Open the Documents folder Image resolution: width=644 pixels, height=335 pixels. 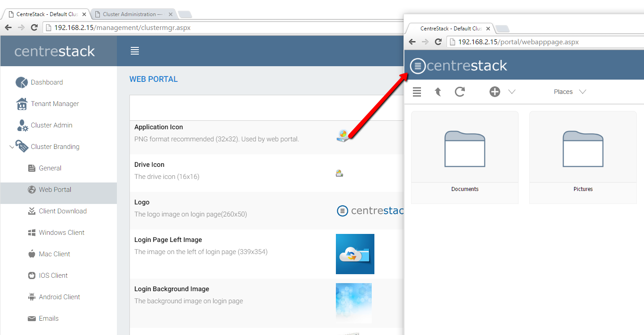pyautogui.click(x=465, y=157)
